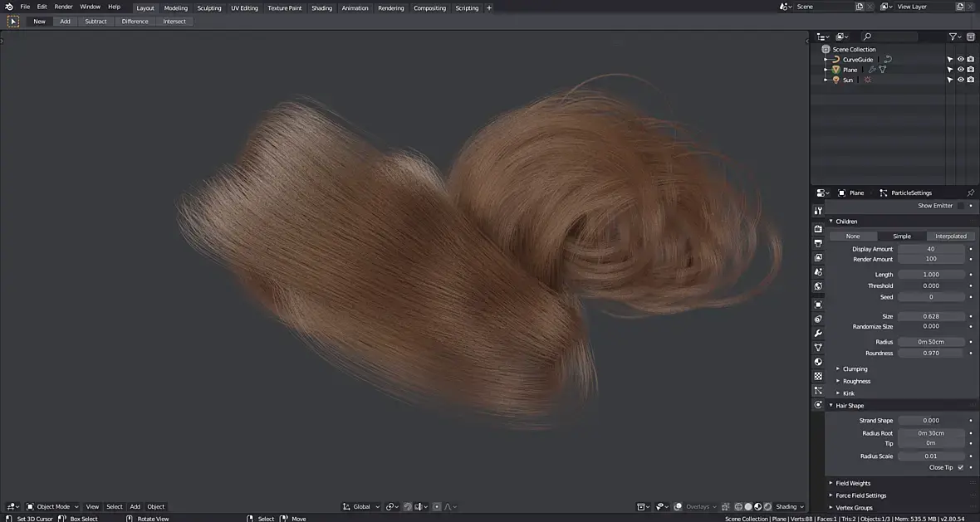Open the Physics properties tab
Image resolution: width=980 pixels, height=522 pixels.
pyautogui.click(x=818, y=405)
